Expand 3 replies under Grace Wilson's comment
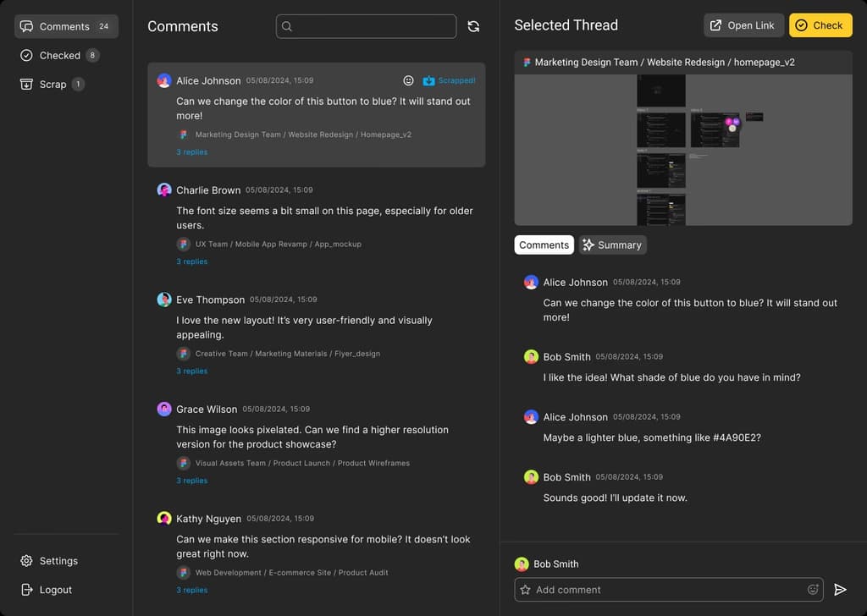Screen dimensions: 867x616 click(192, 481)
